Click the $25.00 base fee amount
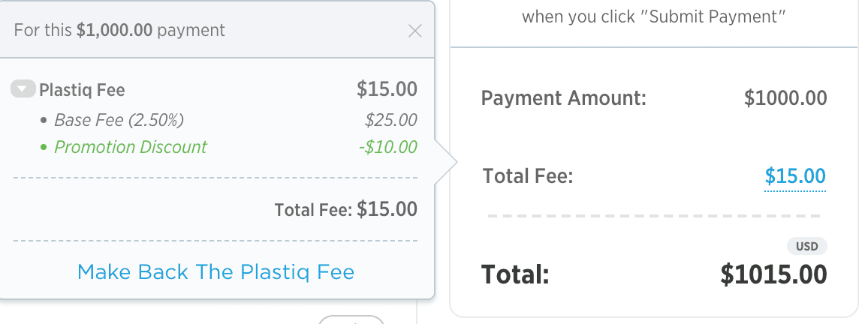This screenshot has height=324, width=868. click(x=390, y=120)
